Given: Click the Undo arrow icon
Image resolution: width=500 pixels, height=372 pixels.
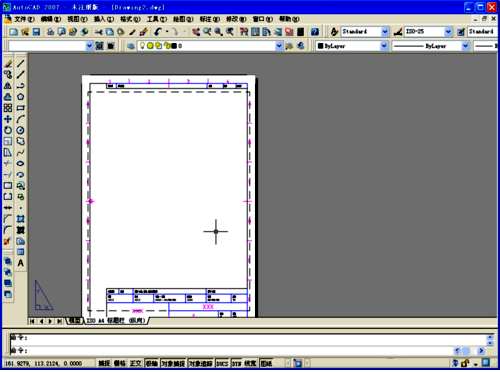Looking at the screenshot, I should [158, 32].
